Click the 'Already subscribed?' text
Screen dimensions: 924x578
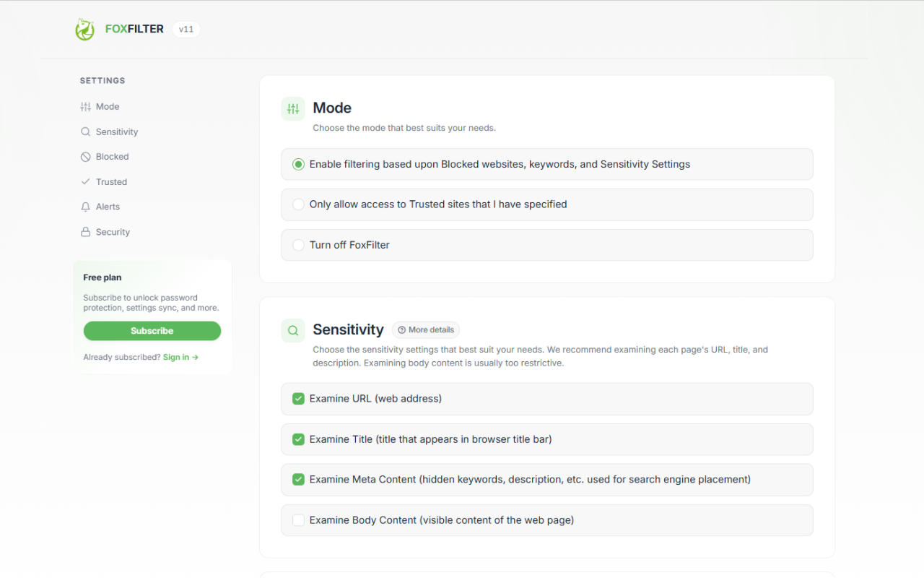122,357
